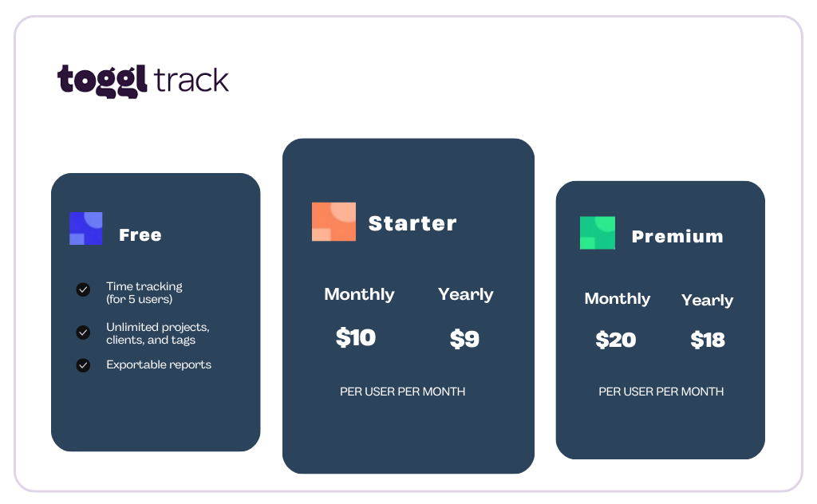Choose Monthly in the Premium card
The width and height of the screenshot is (817, 504).
coord(617,298)
